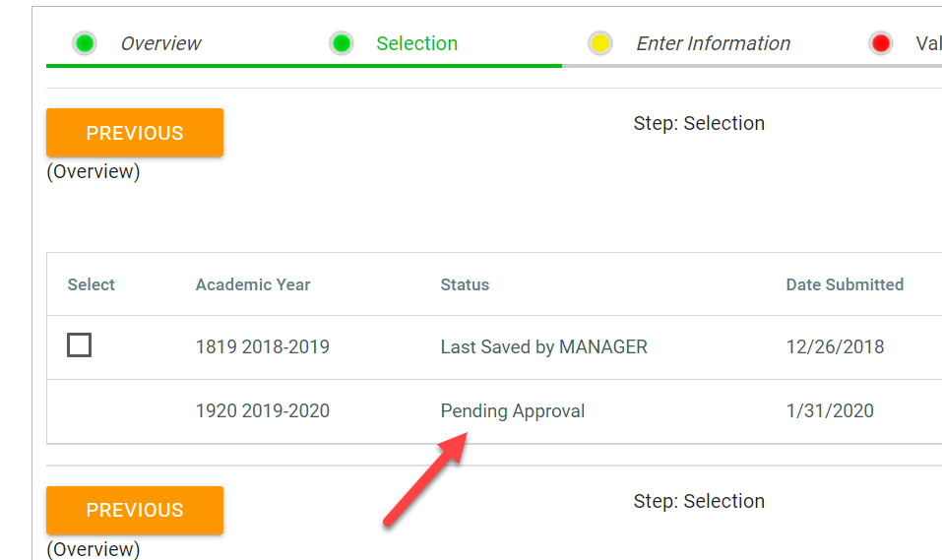Image resolution: width=942 pixels, height=560 pixels.
Task: Select the 1920 2019-2020 academic year cell
Action: [x=263, y=410]
